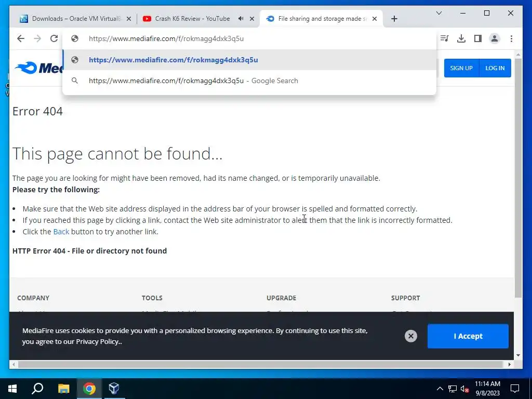Go back using the browser back arrow

21,38
